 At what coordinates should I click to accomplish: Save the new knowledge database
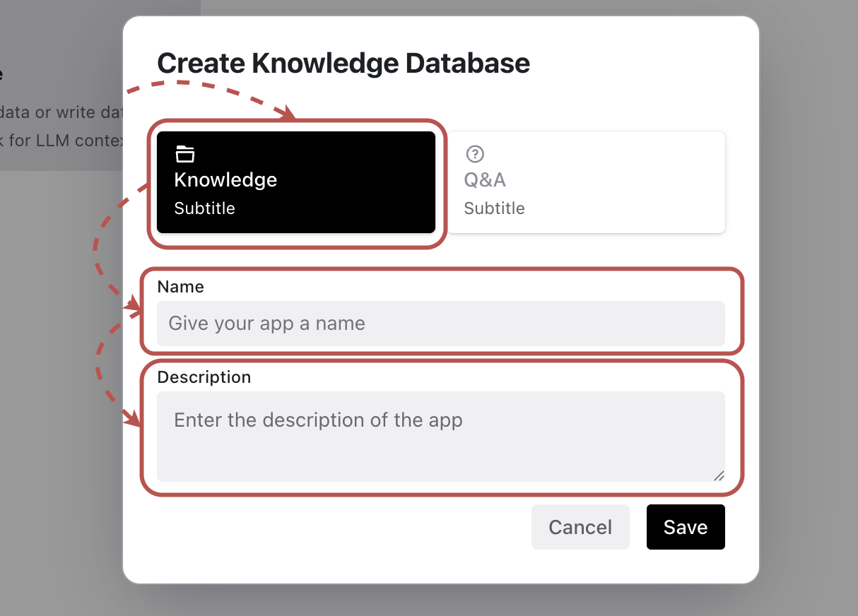click(x=685, y=527)
